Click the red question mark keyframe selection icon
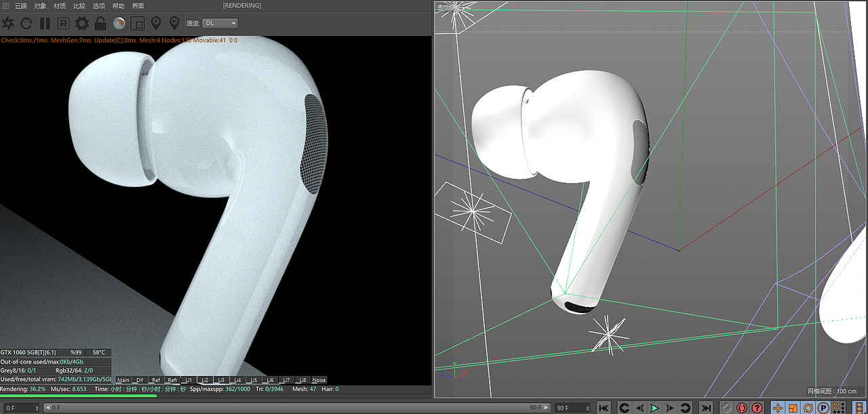 click(x=757, y=408)
